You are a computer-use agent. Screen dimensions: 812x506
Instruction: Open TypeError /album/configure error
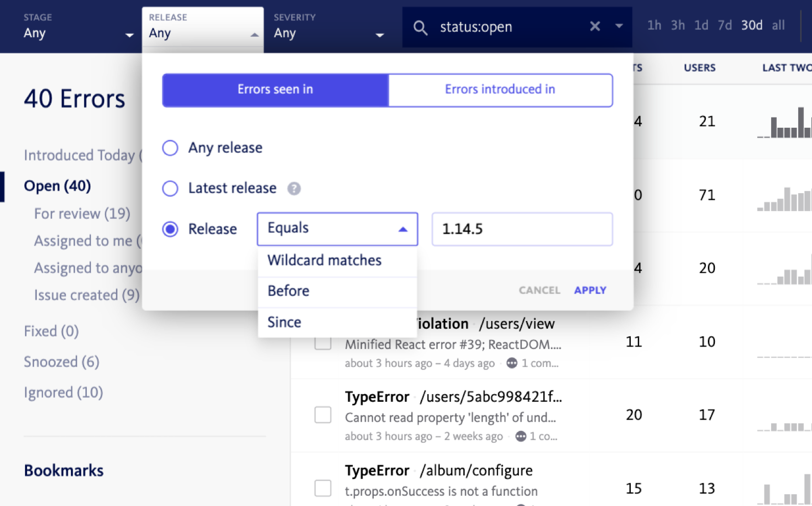(x=439, y=471)
